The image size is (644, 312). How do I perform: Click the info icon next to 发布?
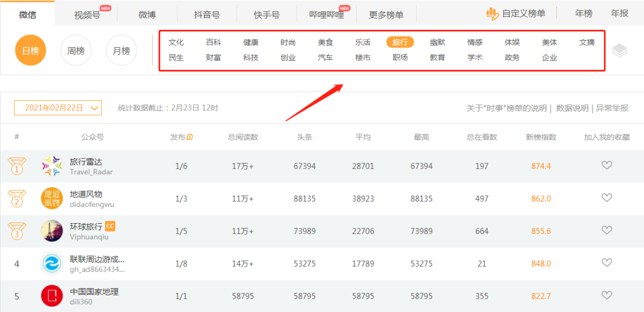tap(190, 137)
